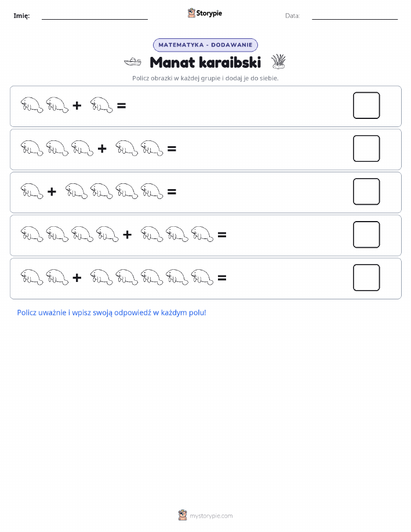411x532 pixels.
Task: Click the plus sign in the second row
Action: coord(102,149)
